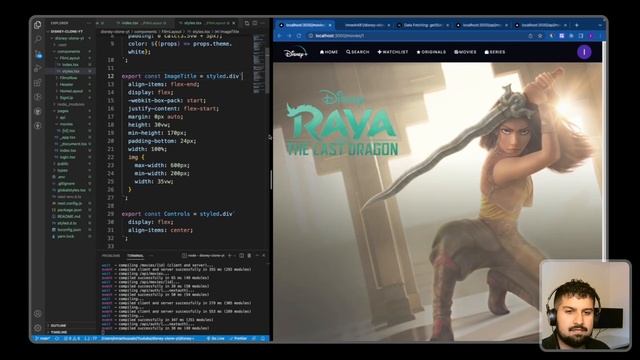Collapse the FilmLayout folder in the Explorer
The height and width of the screenshot is (360, 640).
70,58
